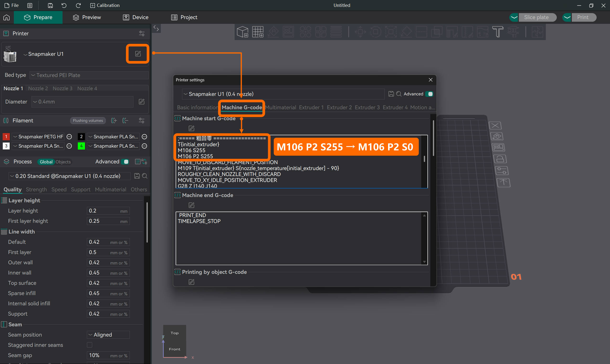The image size is (610, 364).
Task: Expand the Seam position dropdown
Action: [x=108, y=335]
